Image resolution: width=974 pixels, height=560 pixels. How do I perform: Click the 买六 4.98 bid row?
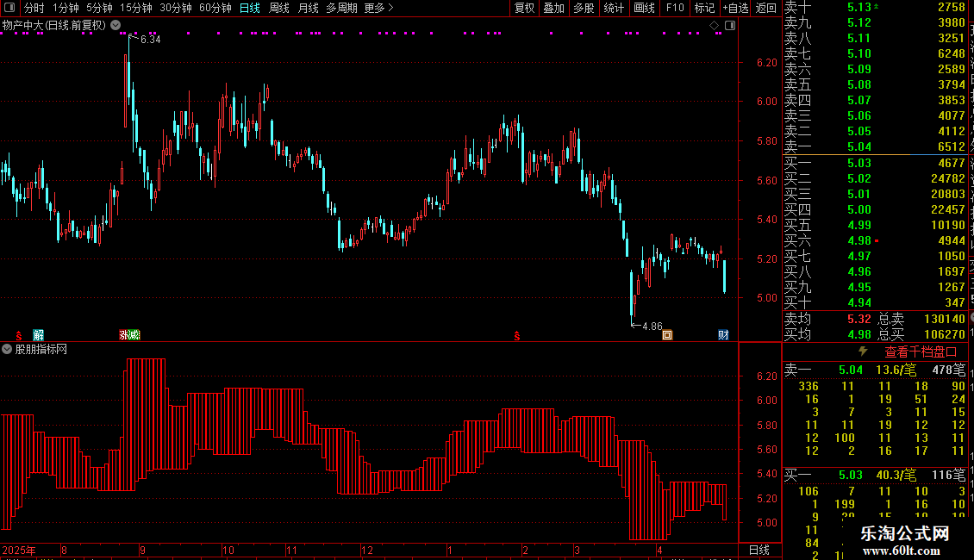pyautogui.click(x=875, y=240)
